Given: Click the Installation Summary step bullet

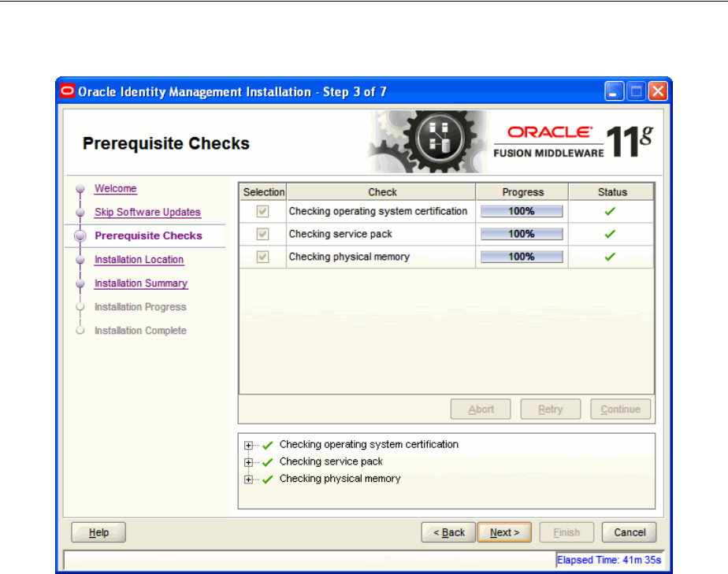Looking at the screenshot, I should (x=80, y=283).
